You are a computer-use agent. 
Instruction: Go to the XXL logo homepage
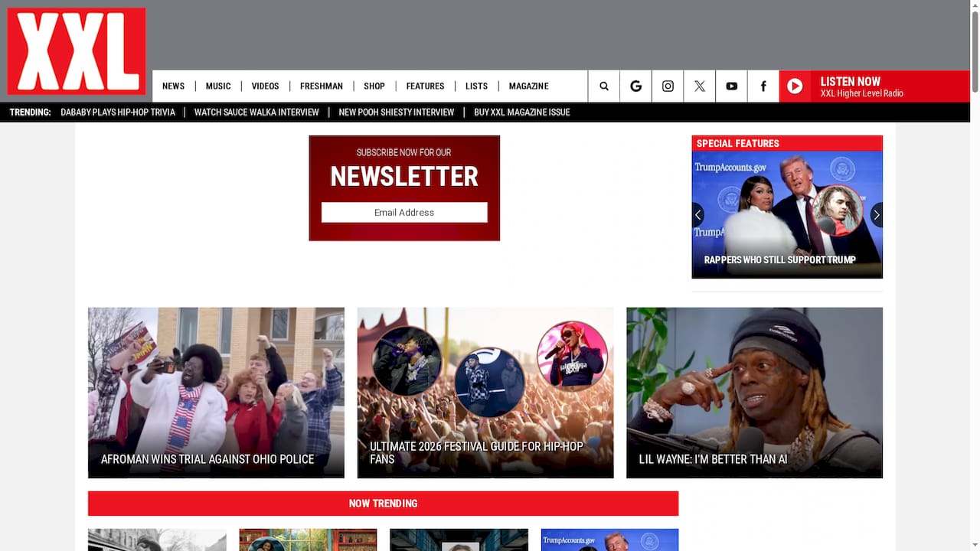pos(77,51)
